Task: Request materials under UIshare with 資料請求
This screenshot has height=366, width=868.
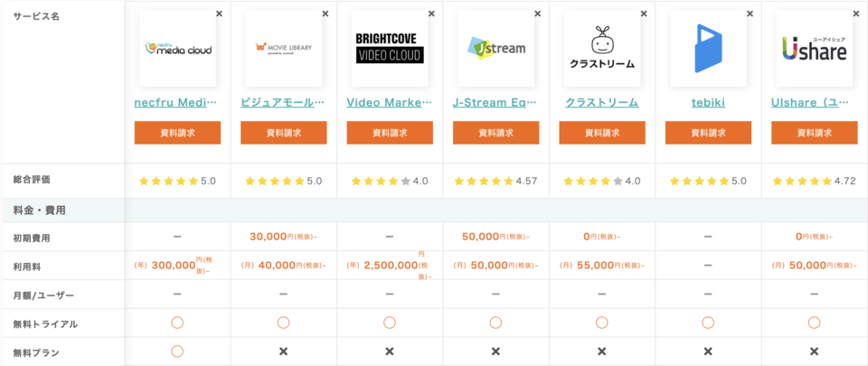Action: pos(815,133)
